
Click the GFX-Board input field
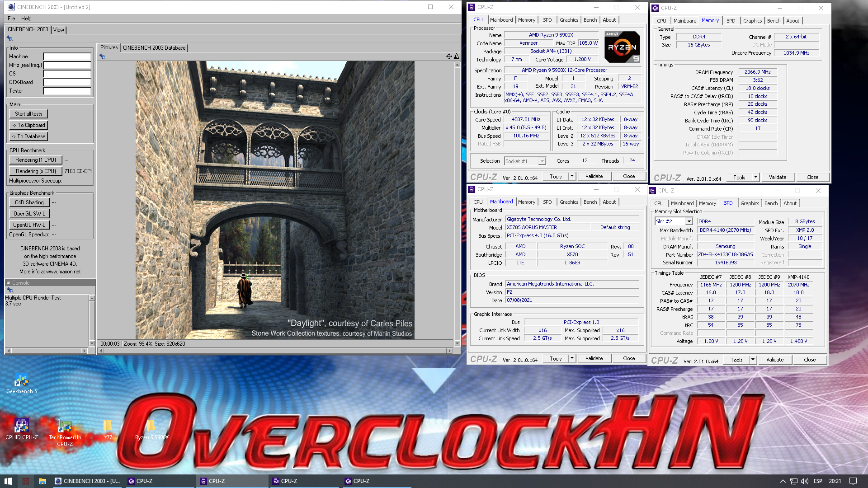67,83
